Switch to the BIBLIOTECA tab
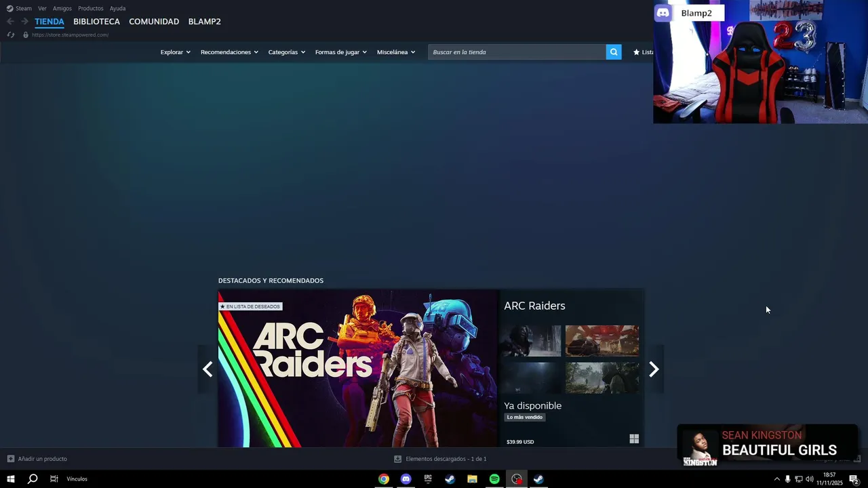868x488 pixels. point(96,22)
